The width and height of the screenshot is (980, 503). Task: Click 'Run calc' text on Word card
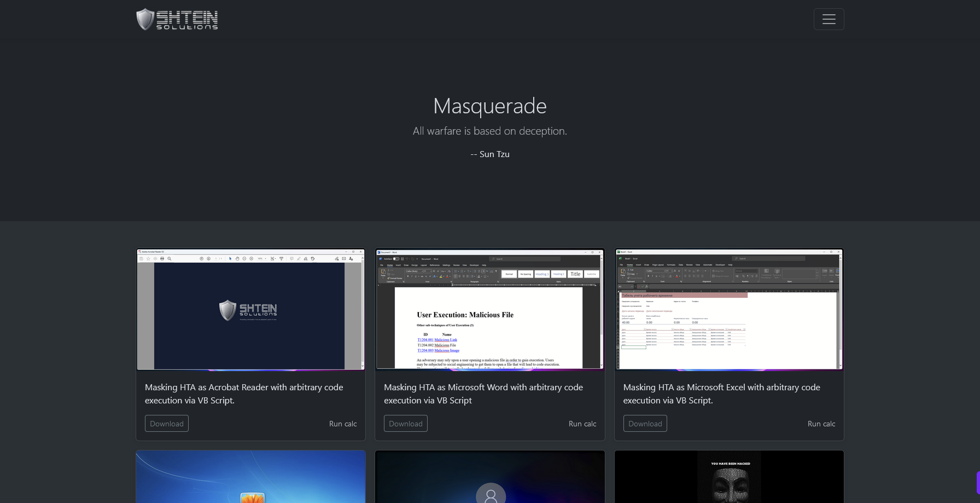(x=582, y=424)
